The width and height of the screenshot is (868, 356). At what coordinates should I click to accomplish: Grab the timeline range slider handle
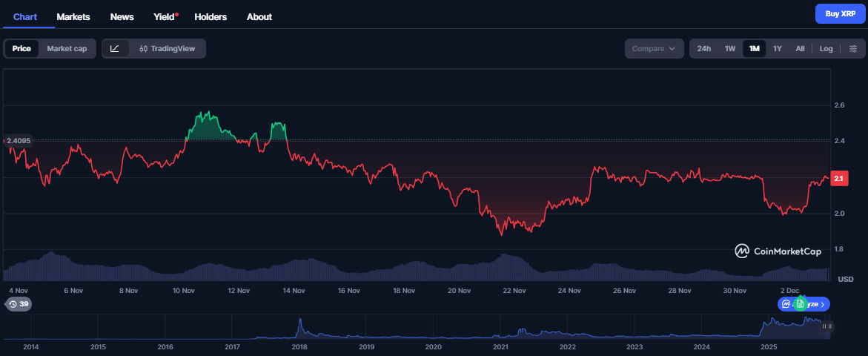pyautogui.click(x=828, y=326)
